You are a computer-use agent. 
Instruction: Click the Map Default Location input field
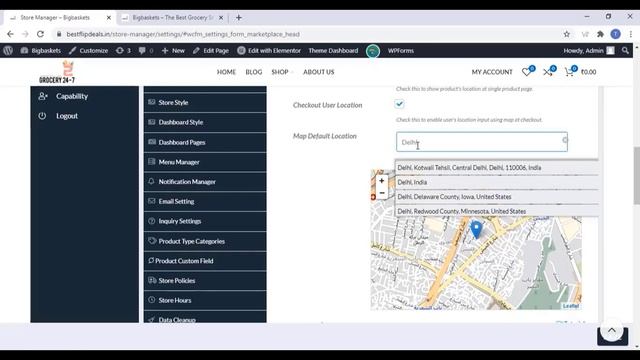click(482, 142)
